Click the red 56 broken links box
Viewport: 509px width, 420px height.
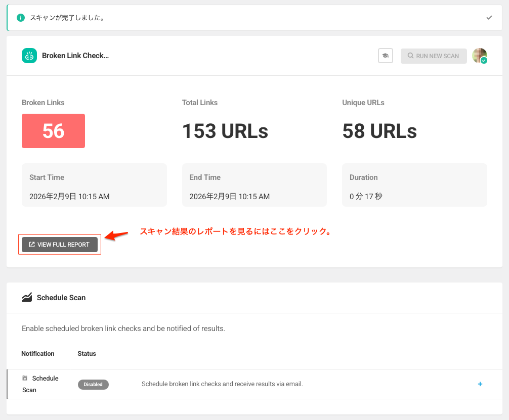(53, 131)
